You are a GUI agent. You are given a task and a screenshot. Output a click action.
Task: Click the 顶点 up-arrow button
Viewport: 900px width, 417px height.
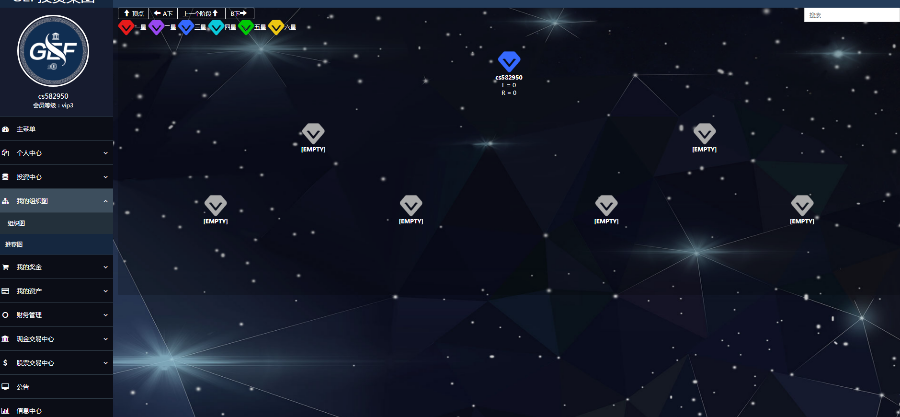click(x=133, y=13)
